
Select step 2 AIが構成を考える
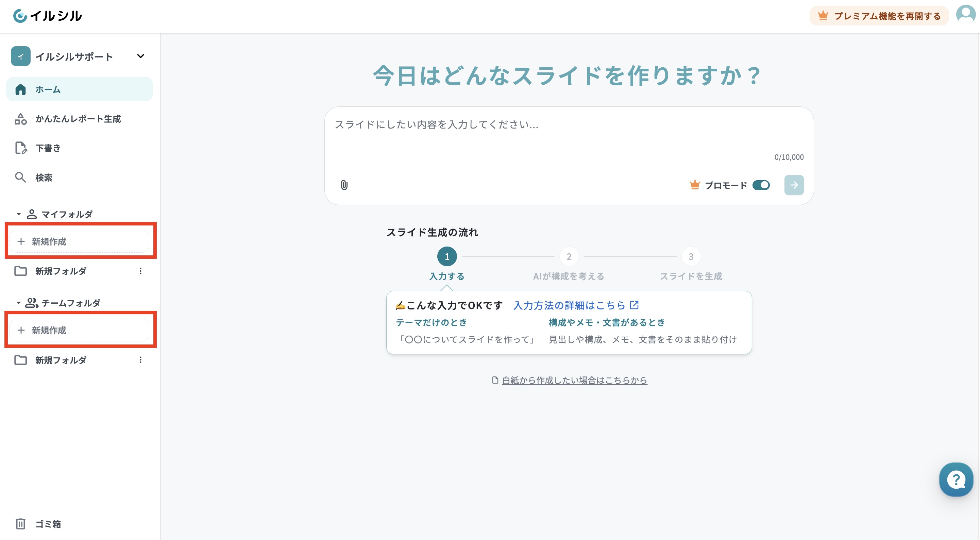tap(569, 265)
